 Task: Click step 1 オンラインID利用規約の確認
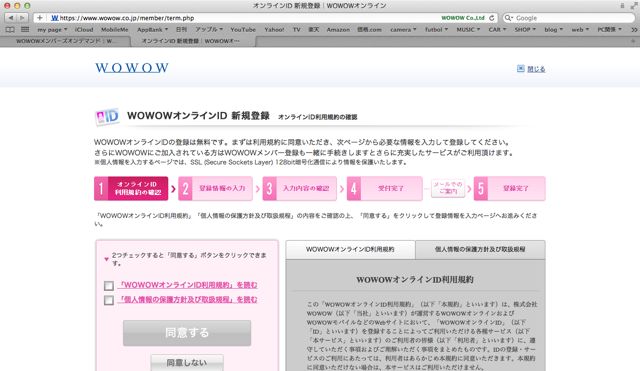click(x=131, y=189)
